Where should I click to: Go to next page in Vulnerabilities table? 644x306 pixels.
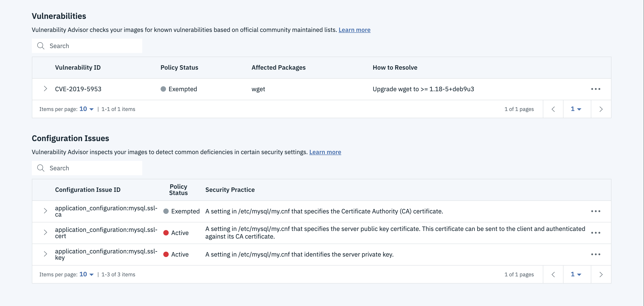[601, 109]
